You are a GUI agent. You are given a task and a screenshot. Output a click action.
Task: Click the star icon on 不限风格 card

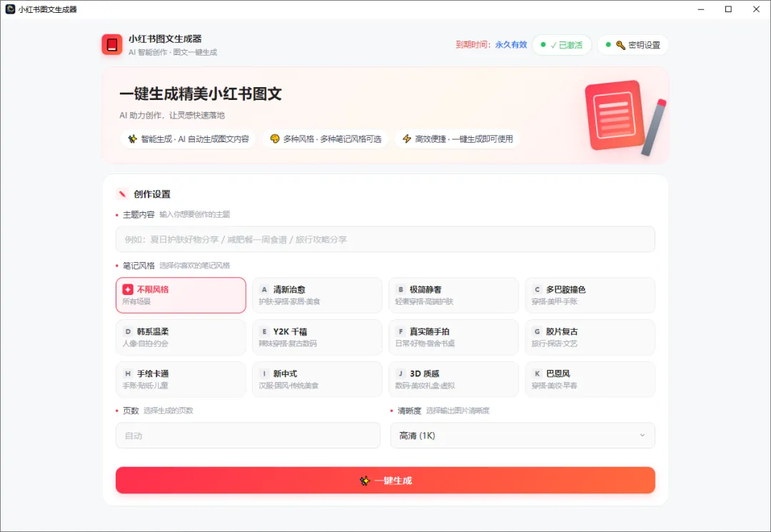[128, 289]
